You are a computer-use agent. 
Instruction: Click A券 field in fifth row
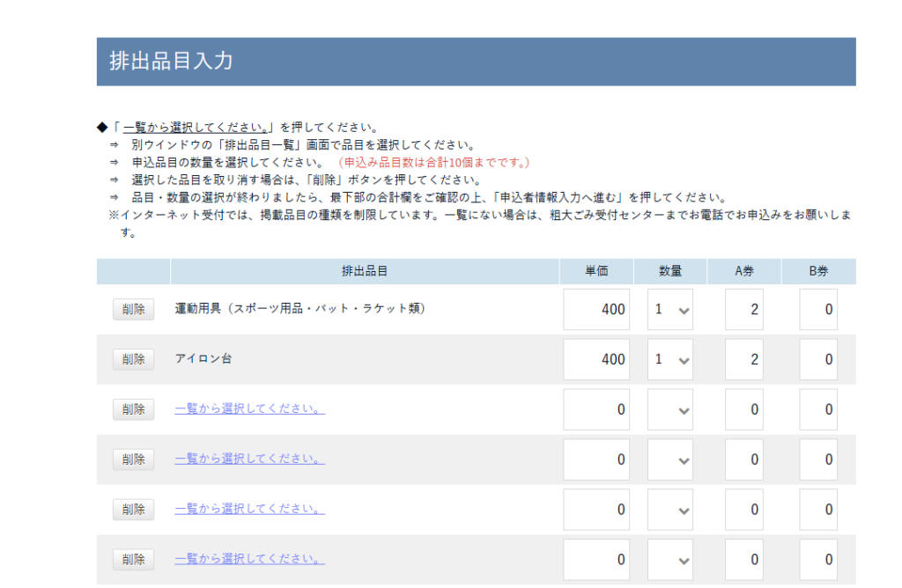[x=743, y=510]
